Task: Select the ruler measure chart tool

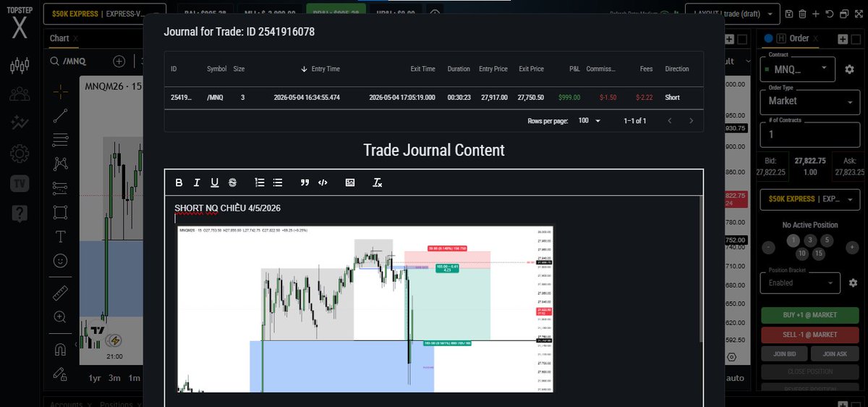Action: click(x=61, y=293)
